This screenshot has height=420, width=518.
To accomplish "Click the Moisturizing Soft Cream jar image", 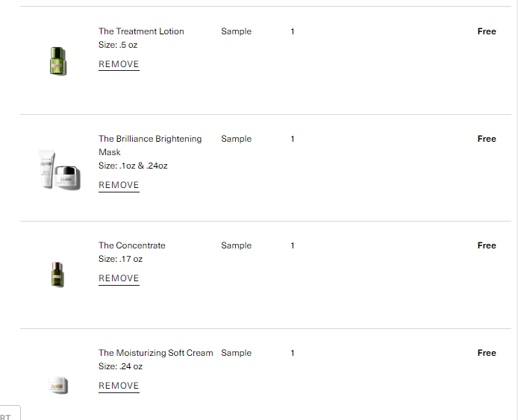I will 58,385.
